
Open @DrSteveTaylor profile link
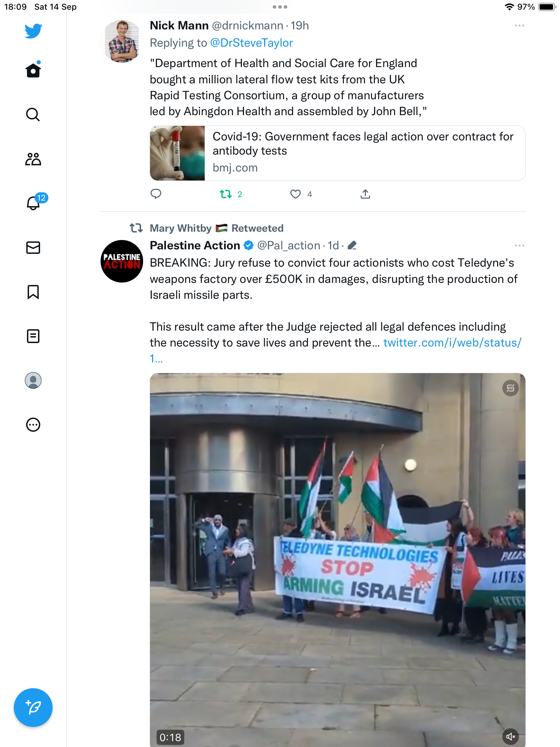pos(252,43)
